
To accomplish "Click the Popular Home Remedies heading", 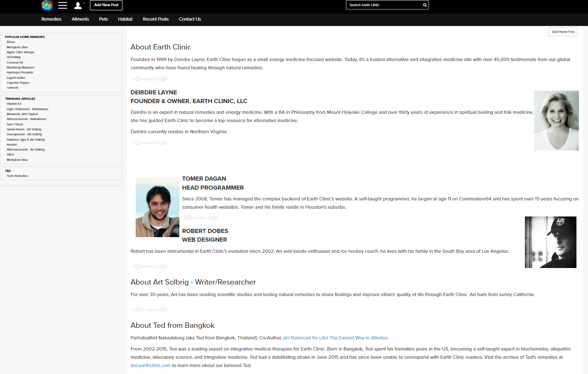I will click(25, 37).
